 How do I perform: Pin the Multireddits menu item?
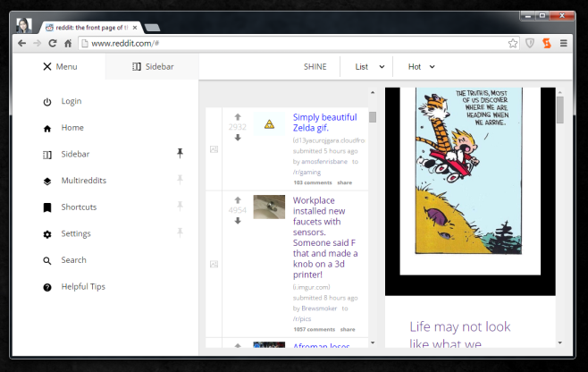pos(180,180)
